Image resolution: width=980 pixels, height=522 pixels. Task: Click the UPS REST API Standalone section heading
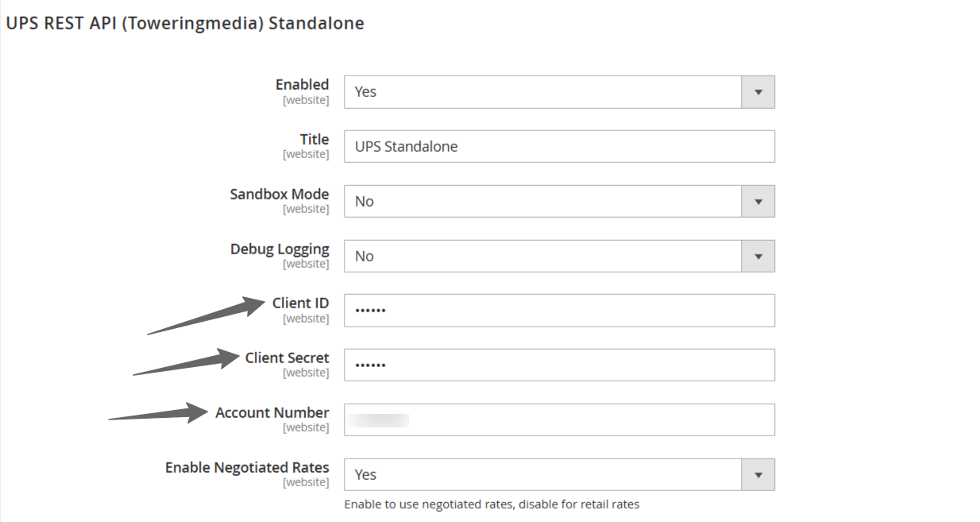pyautogui.click(x=185, y=24)
